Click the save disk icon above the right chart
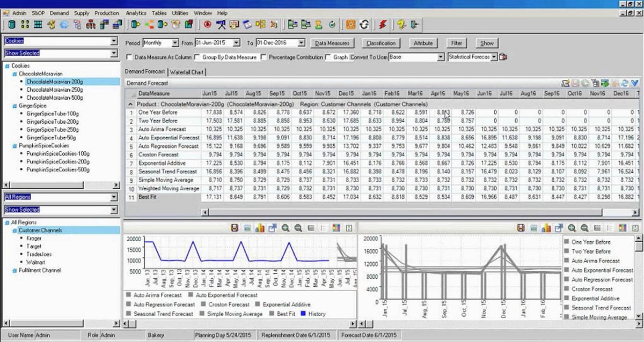The height and width of the screenshot is (342, 644). [x=521, y=228]
